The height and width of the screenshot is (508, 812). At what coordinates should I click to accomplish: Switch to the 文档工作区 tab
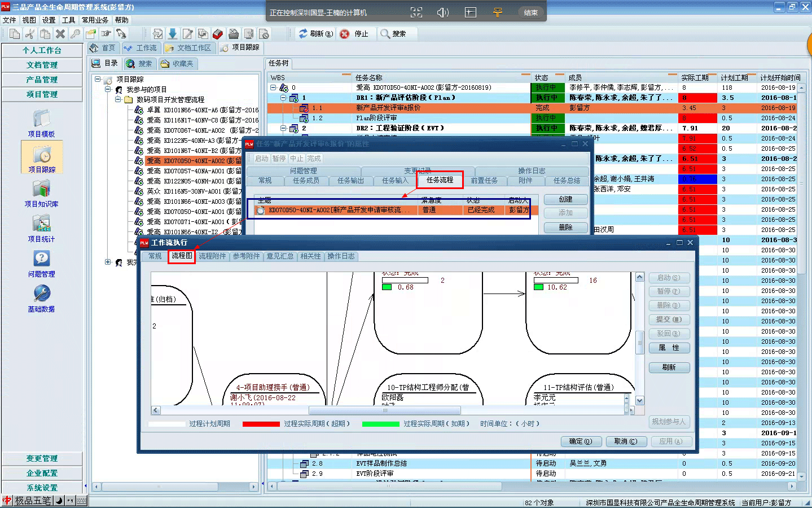coord(188,48)
